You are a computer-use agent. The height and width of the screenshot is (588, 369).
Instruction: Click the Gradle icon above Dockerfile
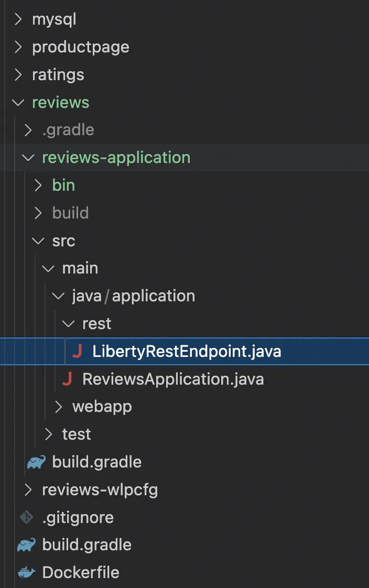[26, 545]
